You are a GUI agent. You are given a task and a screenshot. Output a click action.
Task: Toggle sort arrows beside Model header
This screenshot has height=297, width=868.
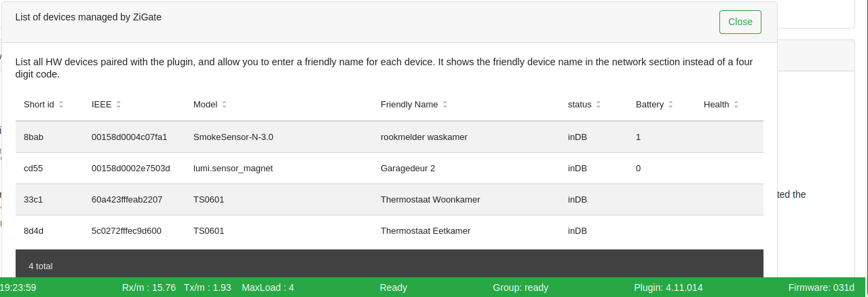pyautogui.click(x=225, y=105)
